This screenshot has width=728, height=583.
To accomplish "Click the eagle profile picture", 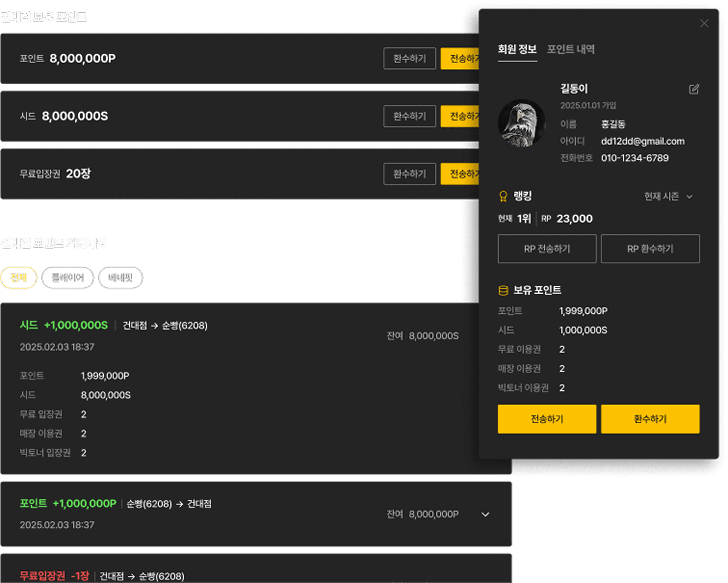I will [x=522, y=123].
